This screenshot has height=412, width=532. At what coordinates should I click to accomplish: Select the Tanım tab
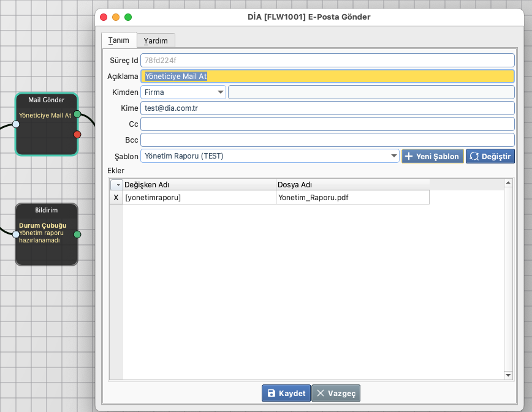click(119, 40)
